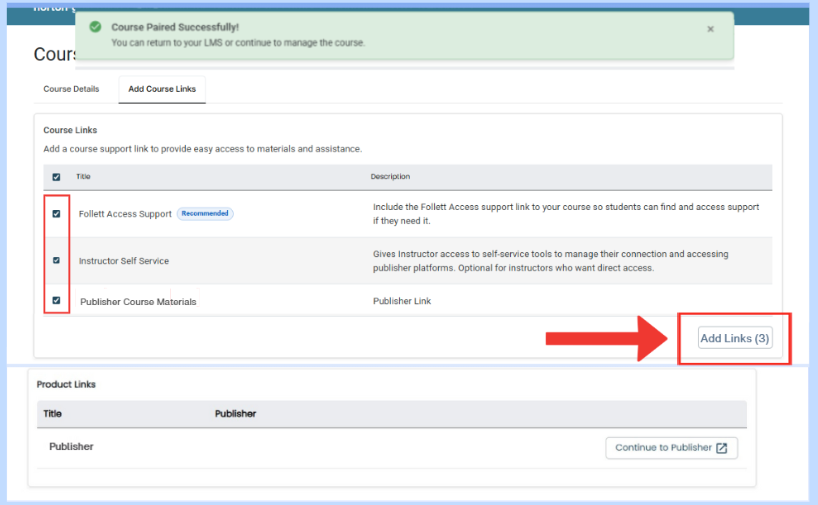Click the Follett Access Support description text

(566, 214)
